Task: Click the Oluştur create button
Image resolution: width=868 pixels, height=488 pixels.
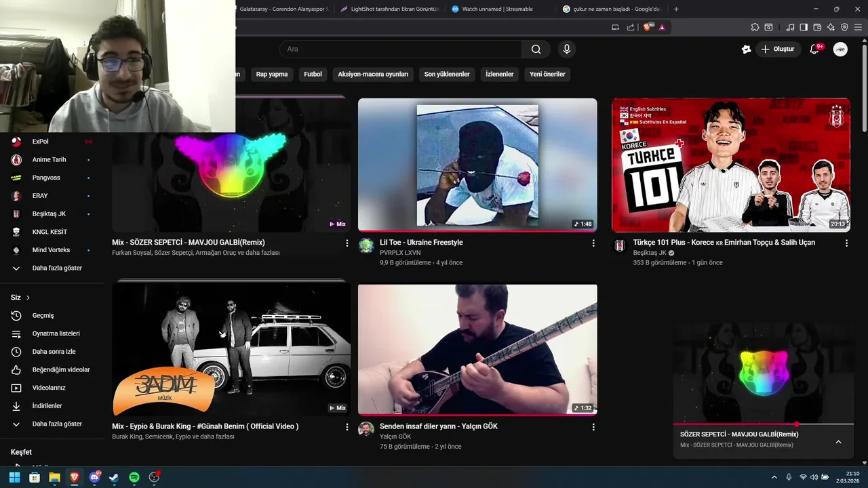Action: (x=778, y=49)
